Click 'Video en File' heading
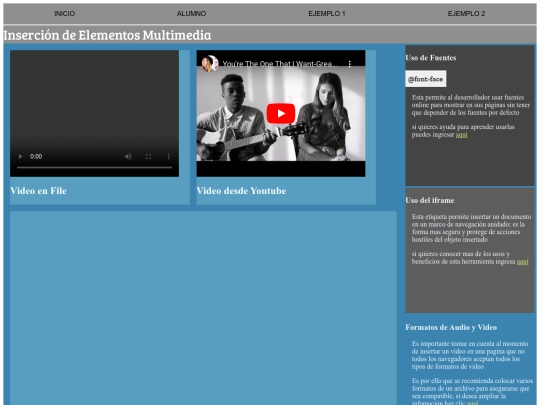The height and width of the screenshot is (405, 540). click(x=38, y=191)
